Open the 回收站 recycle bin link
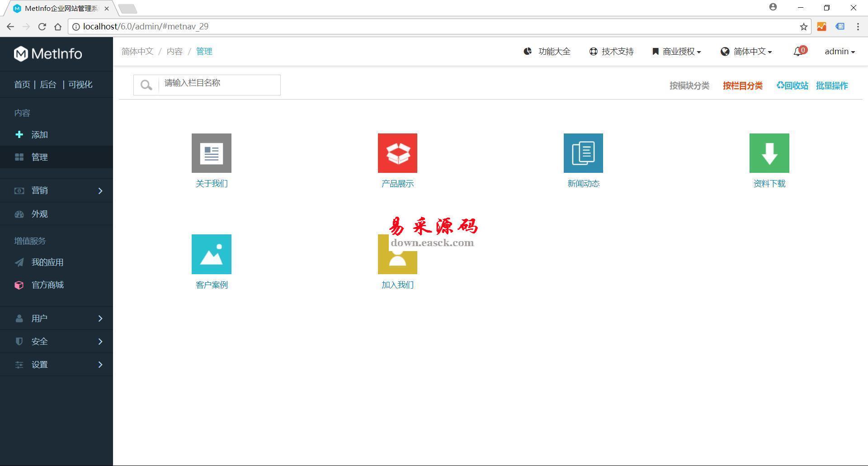Image resolution: width=868 pixels, height=466 pixels. click(792, 86)
